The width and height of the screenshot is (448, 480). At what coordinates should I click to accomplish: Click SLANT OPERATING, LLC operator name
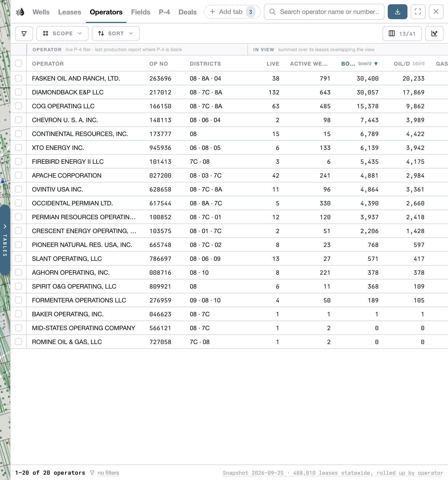point(67,259)
